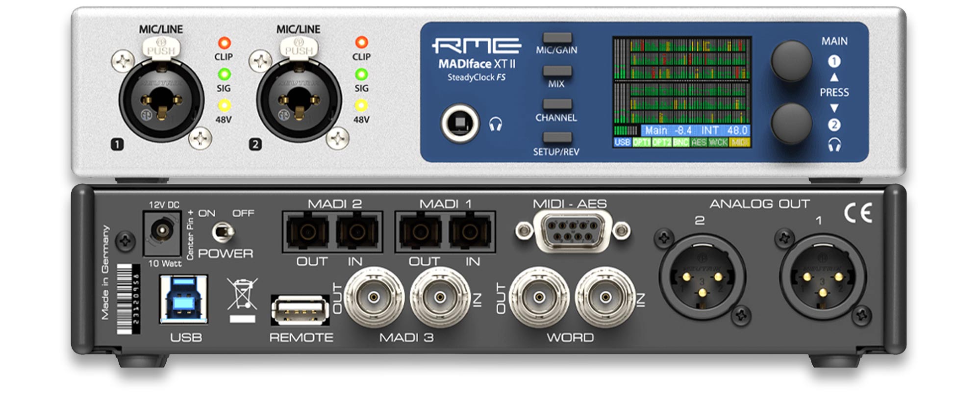The height and width of the screenshot is (403, 980).
Task: Click the channel 2 CLIP LED
Action: [361, 42]
